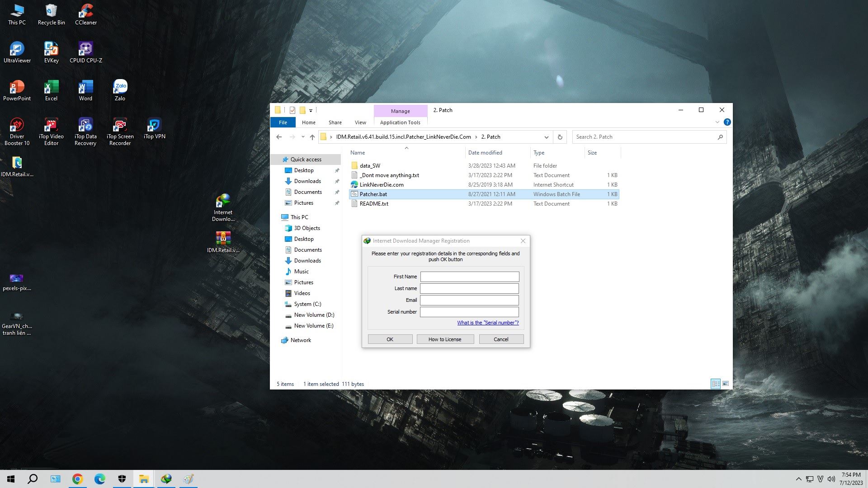Click the taskbar Search magnifier
868x488 pixels.
click(x=33, y=479)
